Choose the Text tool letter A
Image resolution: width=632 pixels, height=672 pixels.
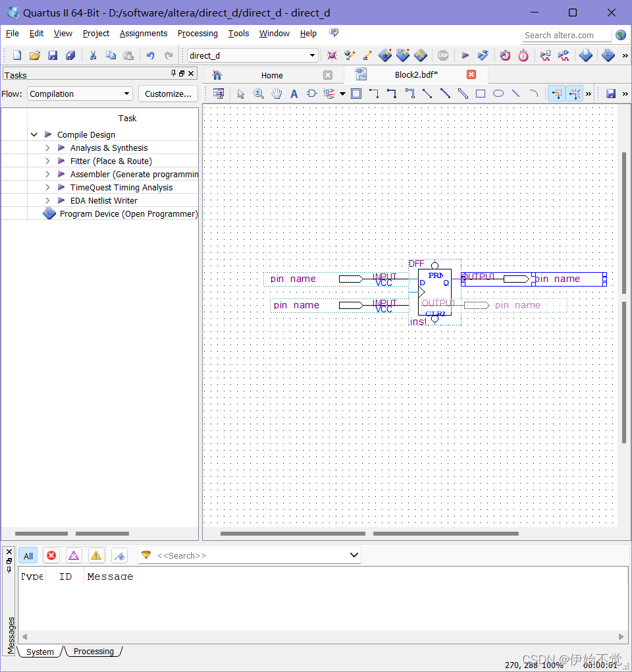pyautogui.click(x=294, y=94)
